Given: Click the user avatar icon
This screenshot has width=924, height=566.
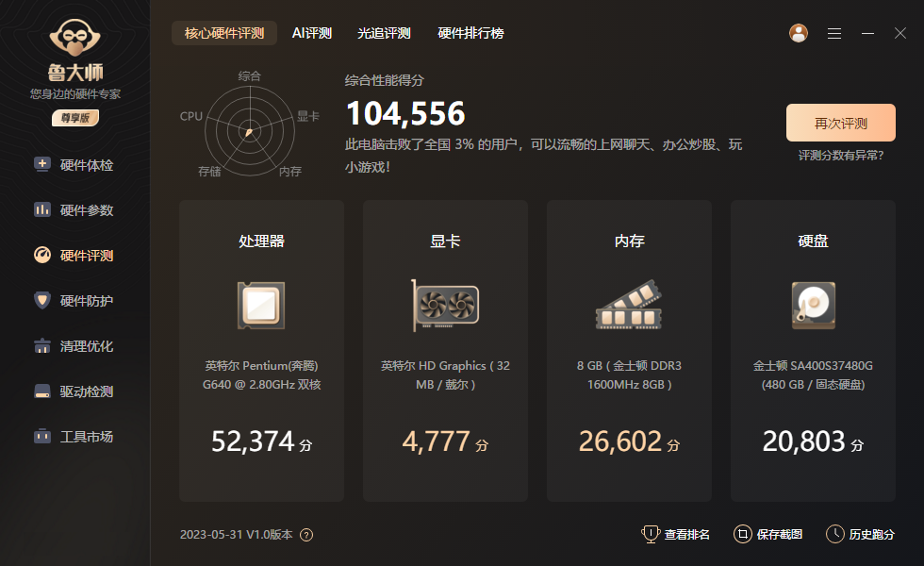Looking at the screenshot, I should click(798, 33).
